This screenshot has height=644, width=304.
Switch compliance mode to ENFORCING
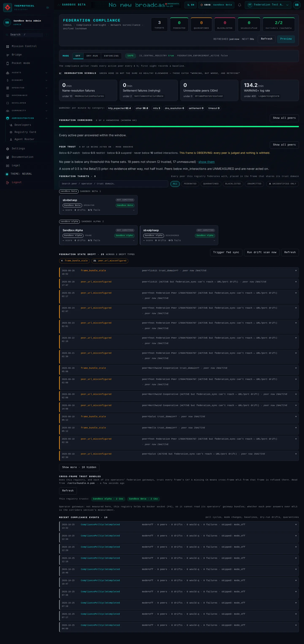111,56
